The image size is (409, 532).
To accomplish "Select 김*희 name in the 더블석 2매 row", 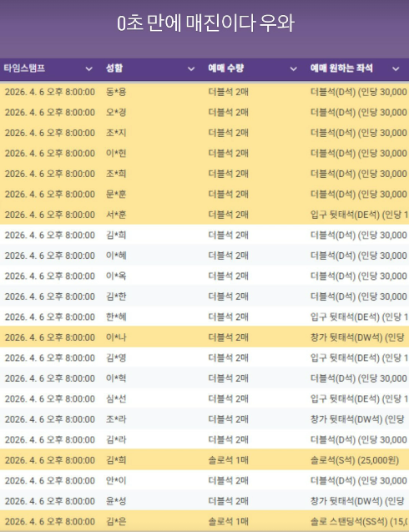I will pyautogui.click(x=116, y=236).
